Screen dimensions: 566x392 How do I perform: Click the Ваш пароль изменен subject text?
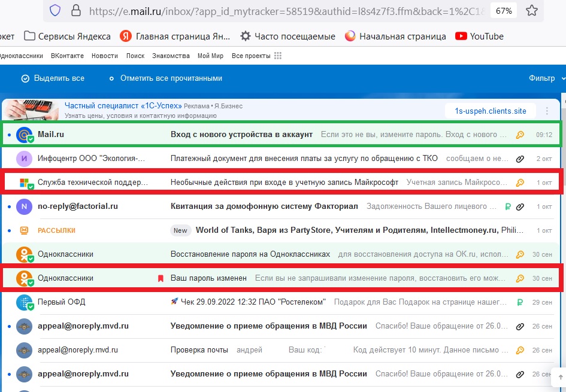point(208,278)
